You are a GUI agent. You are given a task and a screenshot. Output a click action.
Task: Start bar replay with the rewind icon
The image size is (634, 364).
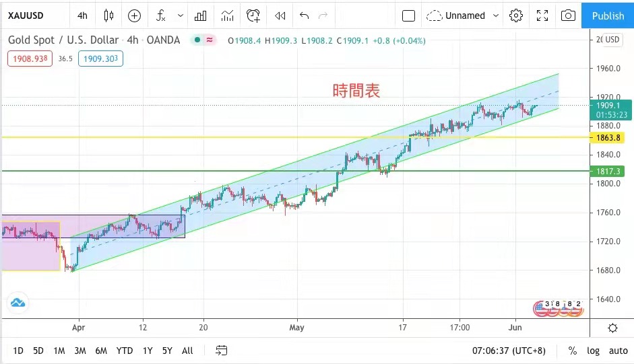(x=280, y=15)
